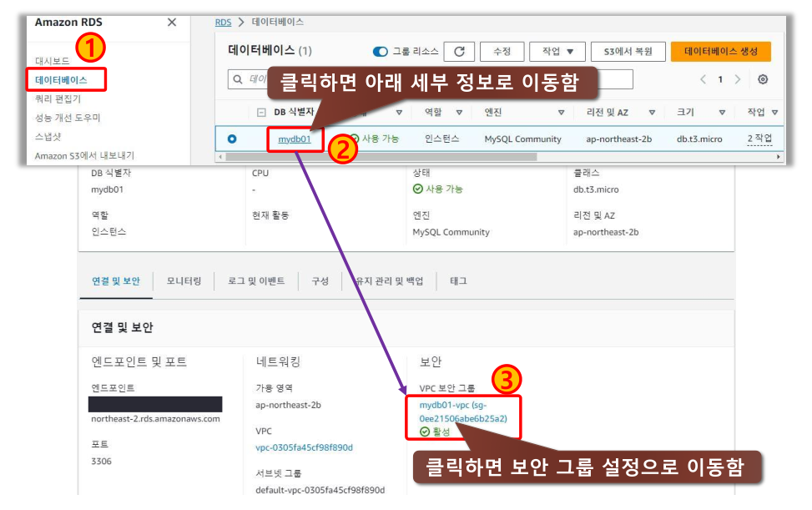Click the scrollbar left arrow
Screen dimensions: 812x510
[220, 156]
